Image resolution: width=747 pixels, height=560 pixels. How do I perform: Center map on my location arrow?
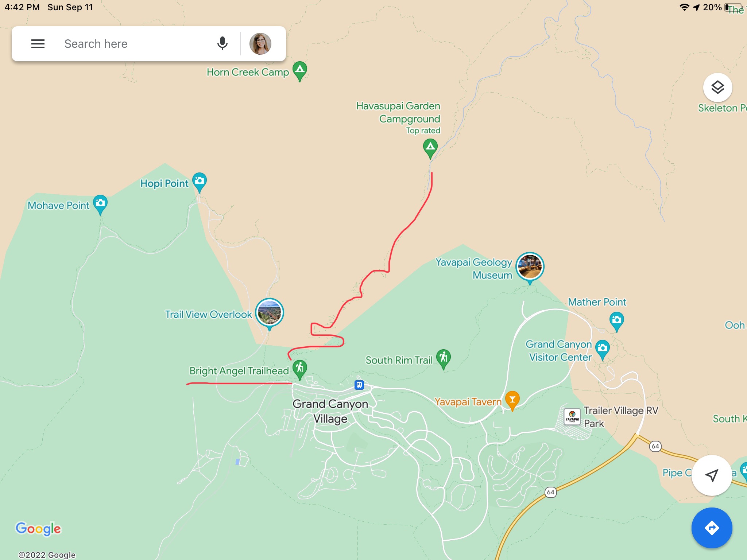[712, 475]
